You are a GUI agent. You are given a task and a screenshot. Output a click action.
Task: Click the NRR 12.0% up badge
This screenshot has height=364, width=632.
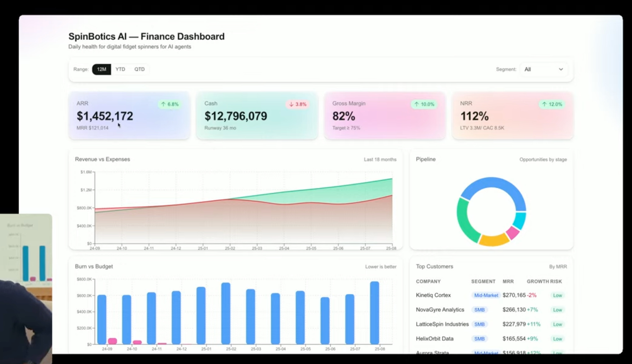552,104
